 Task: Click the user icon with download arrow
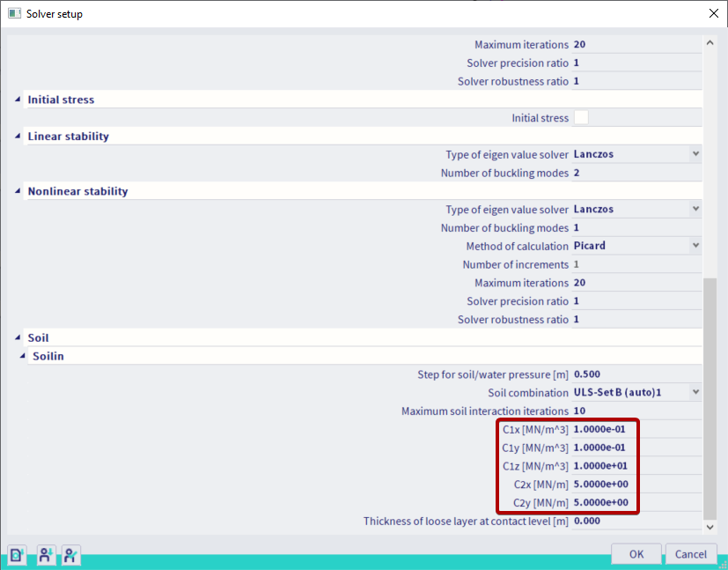[45, 554]
